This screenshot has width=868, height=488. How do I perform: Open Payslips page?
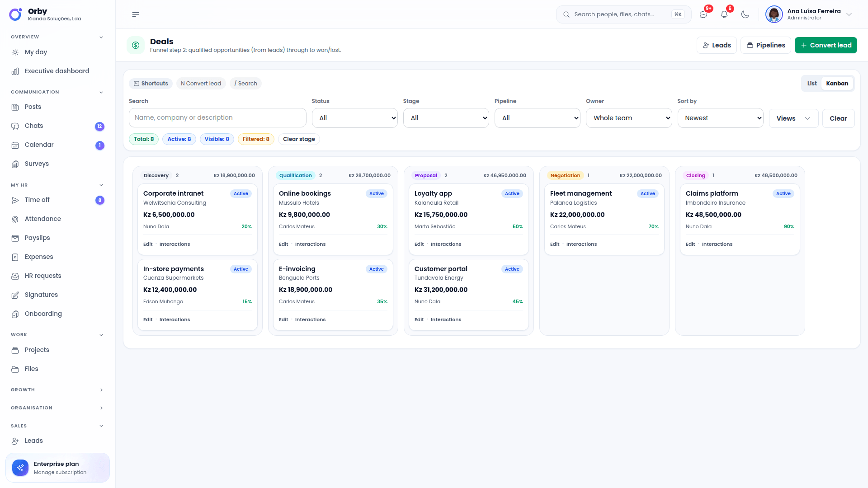(58, 238)
